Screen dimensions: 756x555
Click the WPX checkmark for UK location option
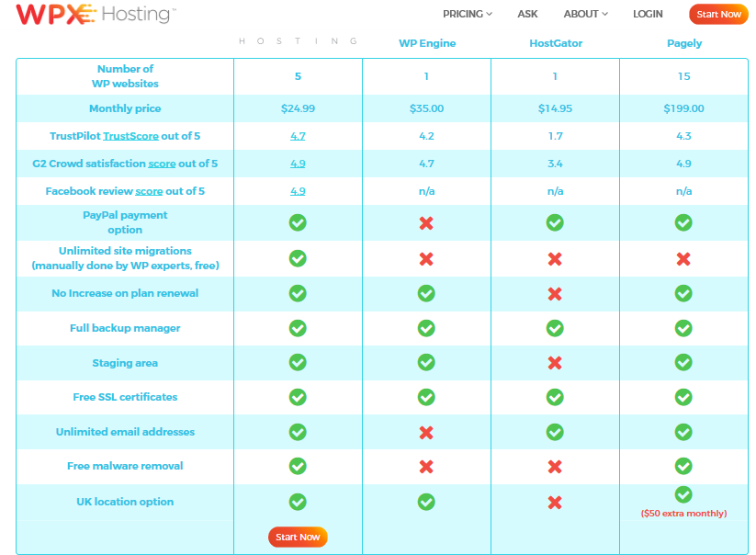coord(298,502)
